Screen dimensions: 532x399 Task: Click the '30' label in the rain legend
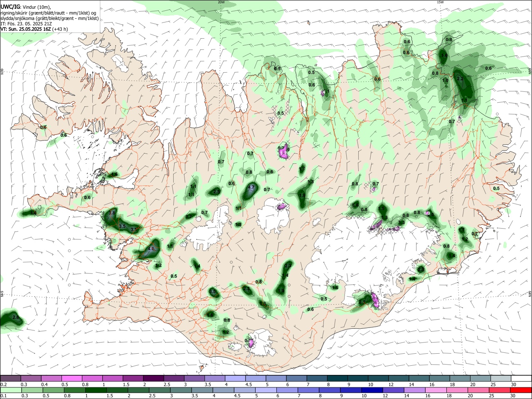click(x=513, y=397)
